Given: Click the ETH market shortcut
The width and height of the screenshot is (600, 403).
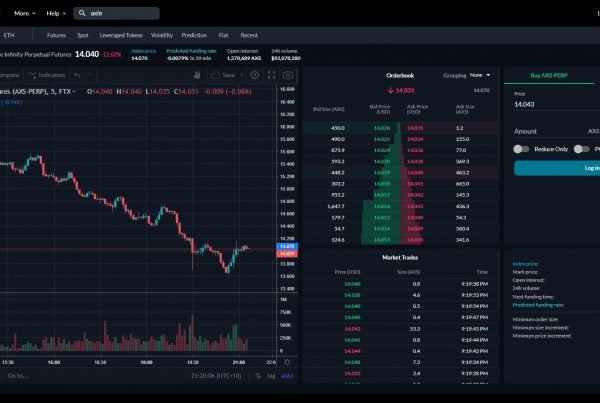Looking at the screenshot, I should [x=9, y=35].
